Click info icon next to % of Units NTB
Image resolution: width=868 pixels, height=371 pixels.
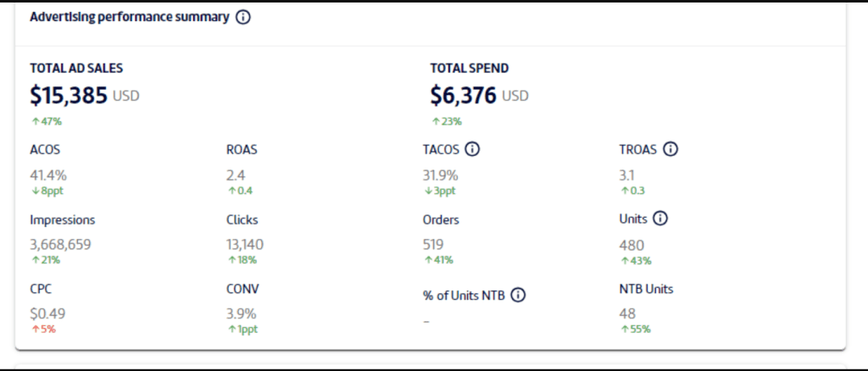[x=519, y=295]
